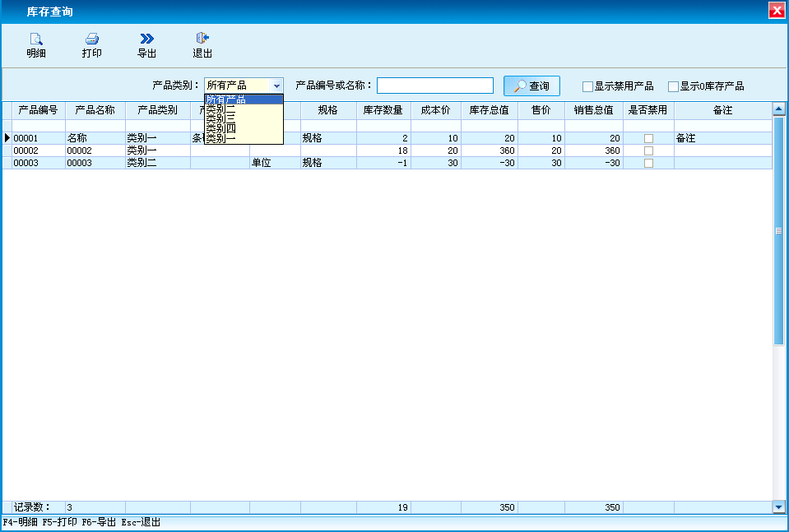
Task: Select 类别二 from the category list
Action: [220, 109]
